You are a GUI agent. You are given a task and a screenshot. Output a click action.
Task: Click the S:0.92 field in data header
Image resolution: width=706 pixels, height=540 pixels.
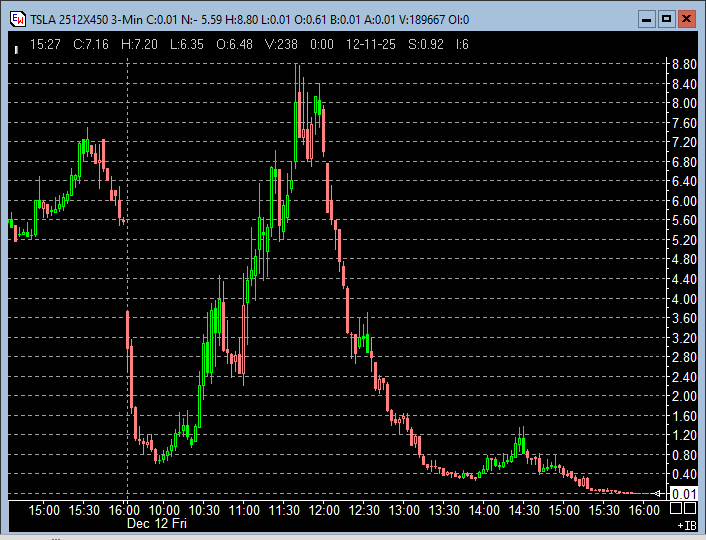[429, 44]
